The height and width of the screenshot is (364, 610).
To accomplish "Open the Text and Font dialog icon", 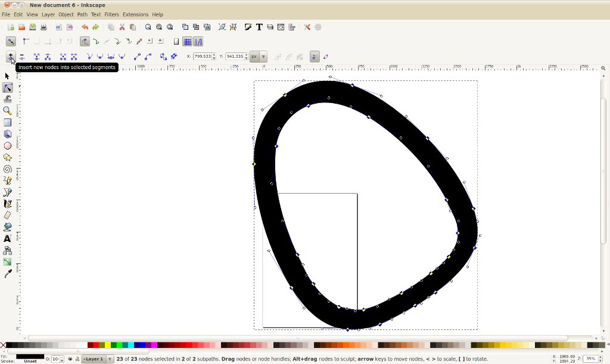I will 259,27.
